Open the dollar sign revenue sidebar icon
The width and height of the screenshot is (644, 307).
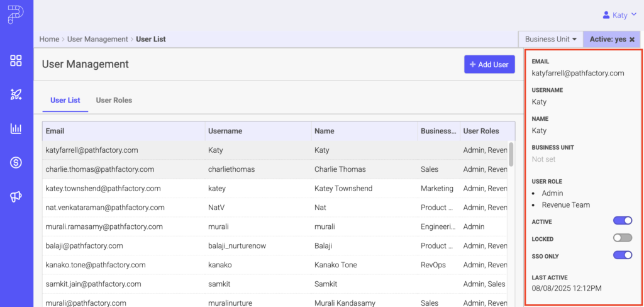[16, 163]
